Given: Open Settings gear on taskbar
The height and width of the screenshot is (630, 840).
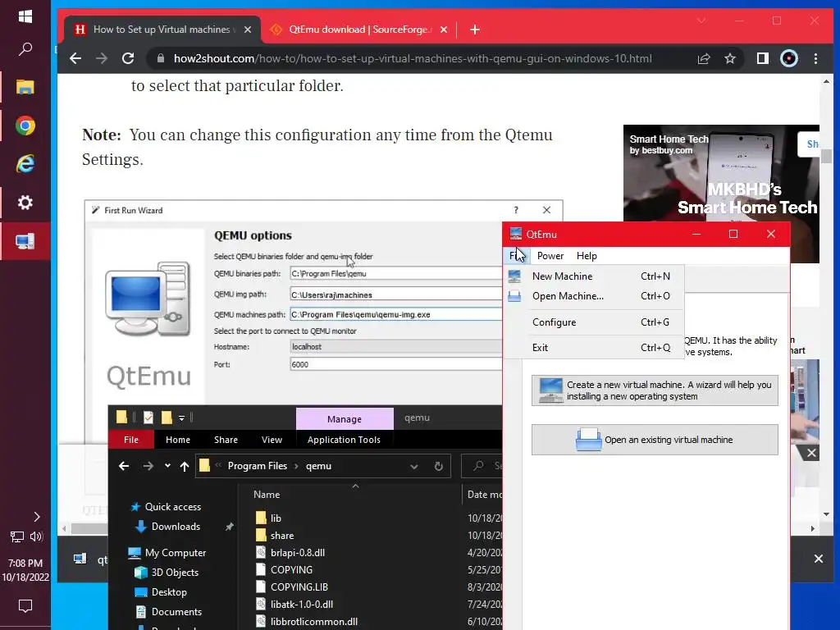Looking at the screenshot, I should tap(25, 203).
